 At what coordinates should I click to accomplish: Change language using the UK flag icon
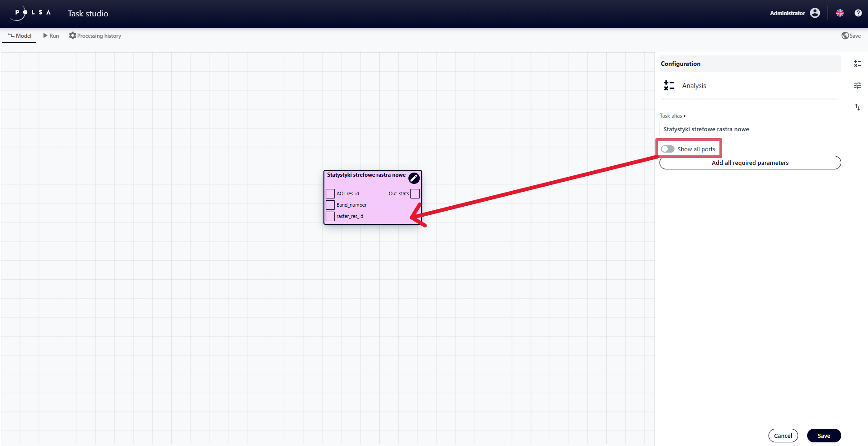(840, 13)
